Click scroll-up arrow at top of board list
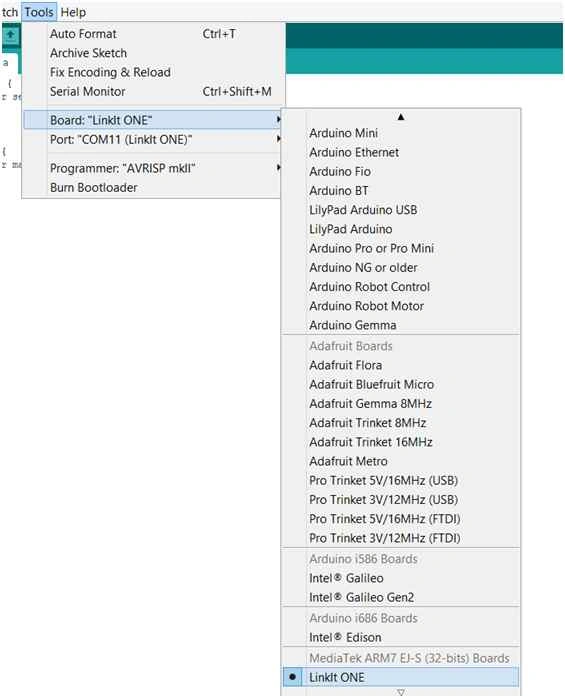Screen dimensions: 565x698 pos(401,117)
